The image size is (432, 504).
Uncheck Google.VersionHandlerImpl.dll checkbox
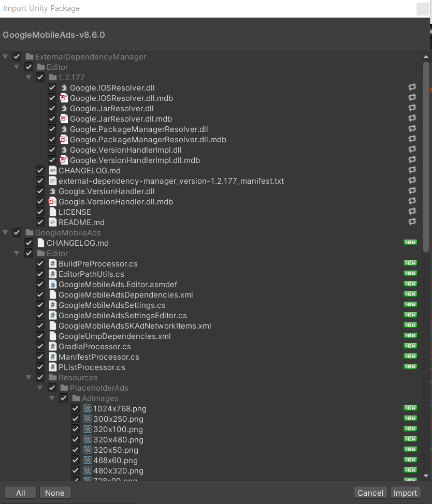[x=52, y=150]
